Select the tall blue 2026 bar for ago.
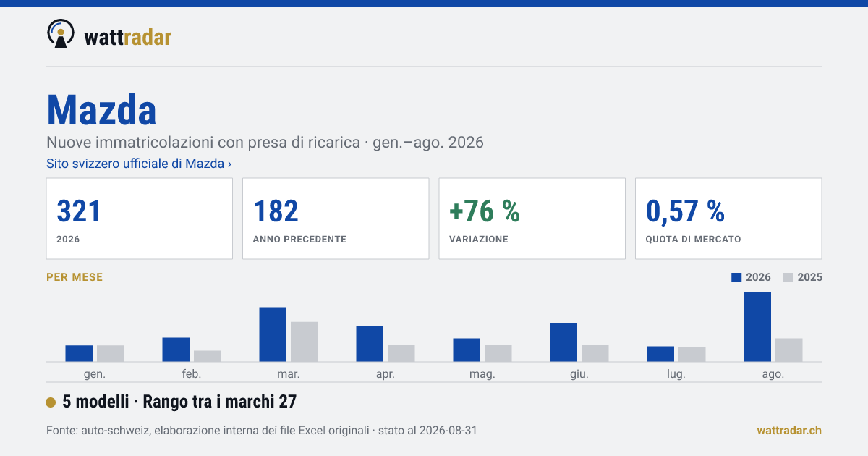 pyautogui.click(x=757, y=327)
